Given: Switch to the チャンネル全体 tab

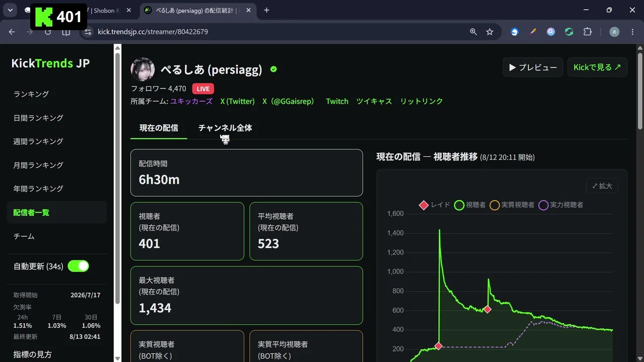Looking at the screenshot, I should point(225,128).
